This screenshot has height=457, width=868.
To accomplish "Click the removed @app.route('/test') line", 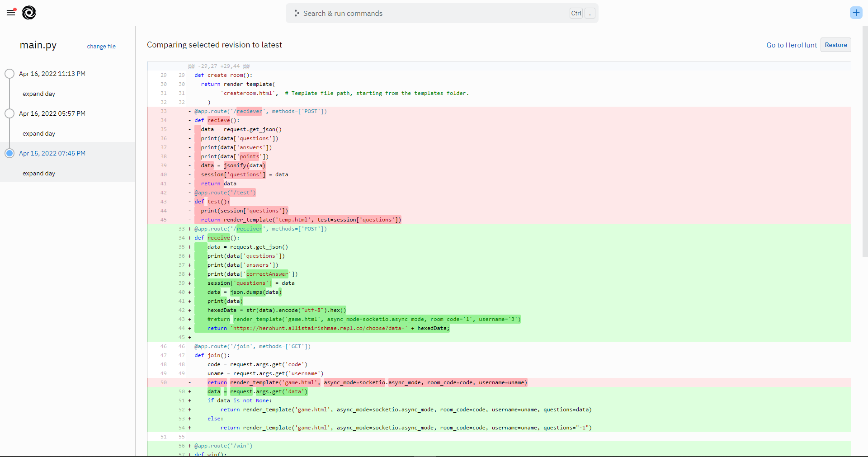I will (499, 193).
